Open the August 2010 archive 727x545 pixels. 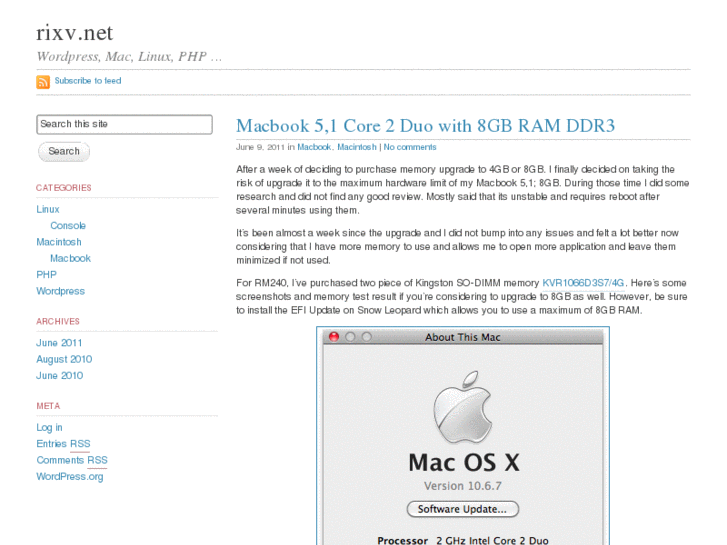coord(64,359)
